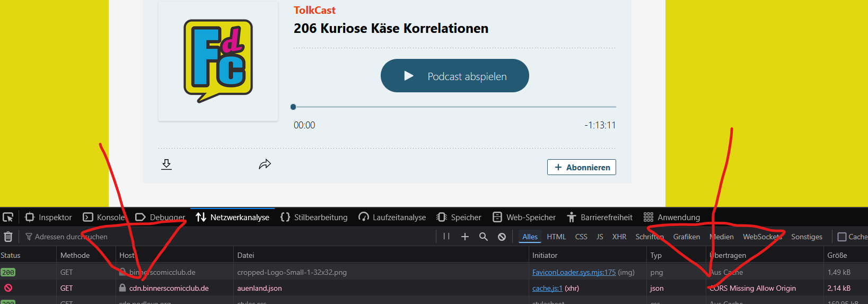This screenshot has width=868, height=304.
Task: Switch to the Netzwerkanalyse tab
Action: (232, 217)
